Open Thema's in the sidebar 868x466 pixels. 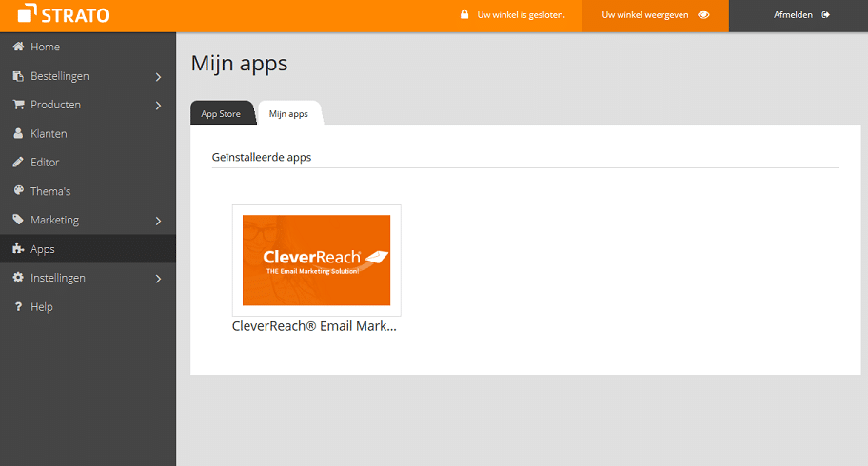click(88, 191)
